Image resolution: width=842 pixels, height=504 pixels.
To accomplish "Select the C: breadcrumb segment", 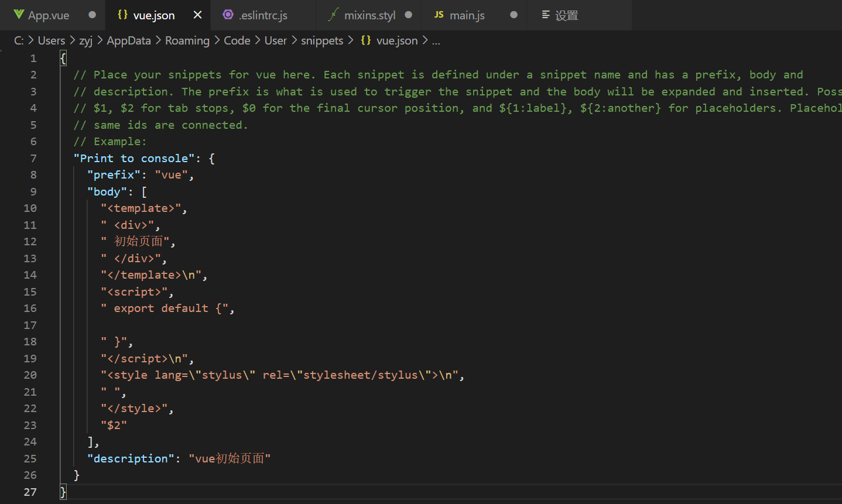I will 19,40.
